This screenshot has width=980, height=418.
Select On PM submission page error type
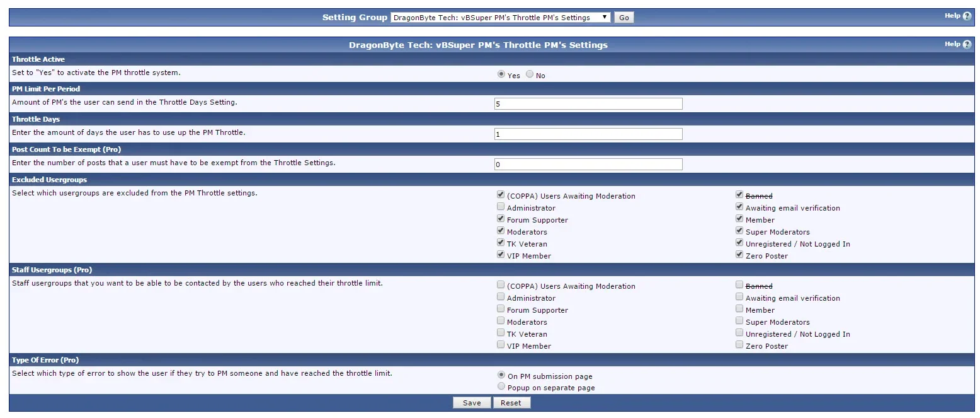click(501, 374)
